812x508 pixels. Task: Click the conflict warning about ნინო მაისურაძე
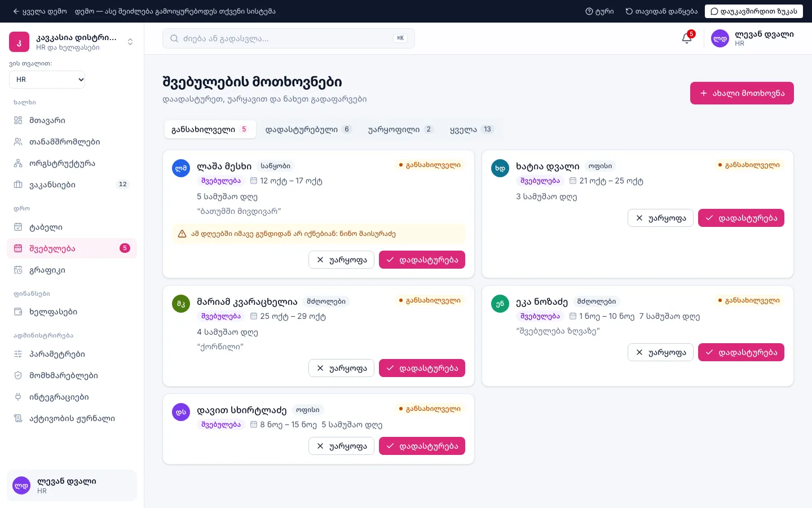tap(319, 234)
